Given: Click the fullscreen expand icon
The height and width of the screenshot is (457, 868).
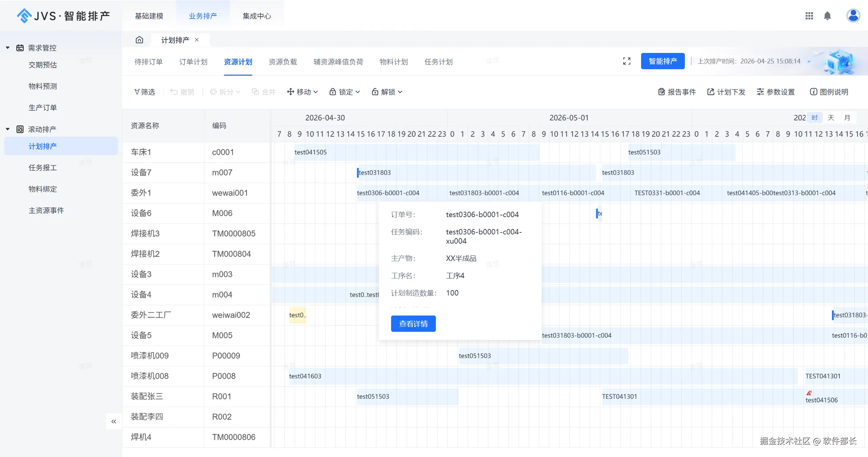Looking at the screenshot, I should (x=626, y=61).
